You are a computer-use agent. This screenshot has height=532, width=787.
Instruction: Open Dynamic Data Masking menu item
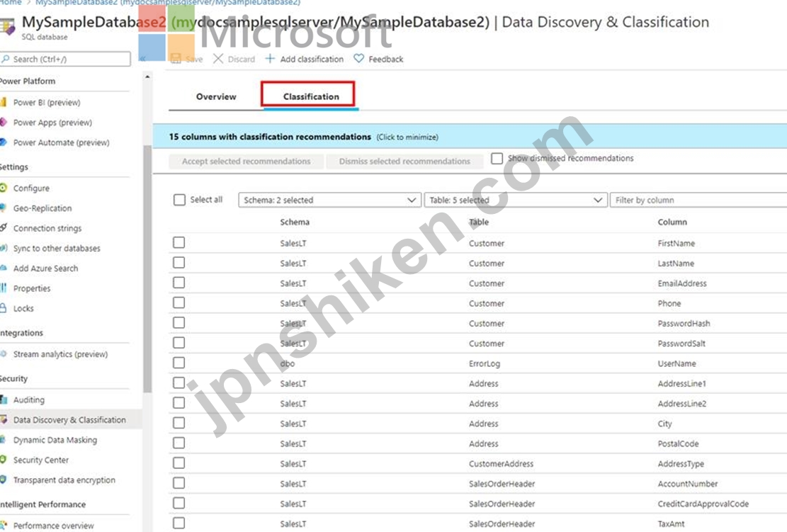tap(55, 440)
